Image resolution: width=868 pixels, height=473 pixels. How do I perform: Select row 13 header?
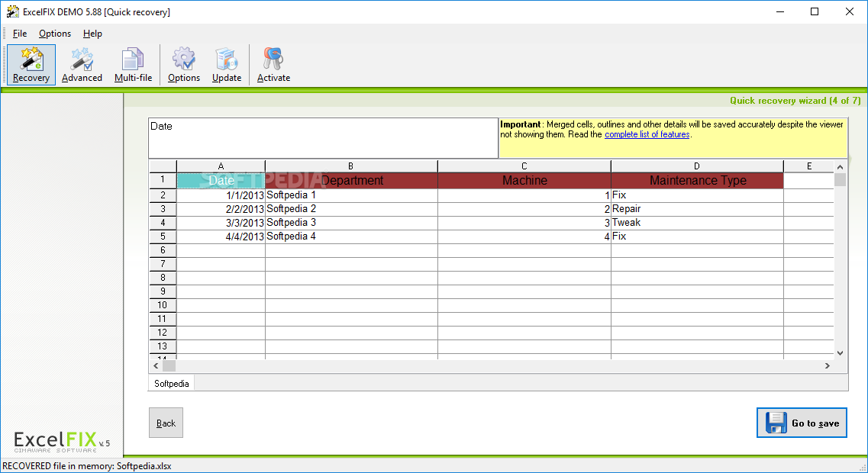(163, 346)
